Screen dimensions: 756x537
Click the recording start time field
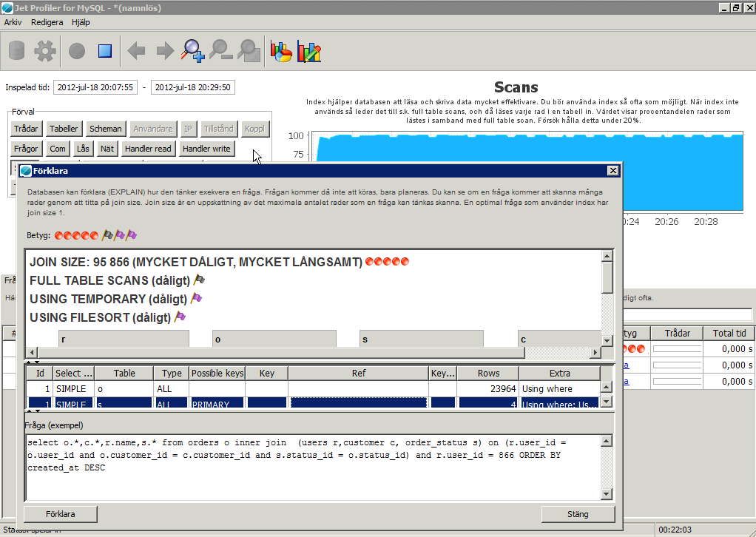(x=95, y=87)
